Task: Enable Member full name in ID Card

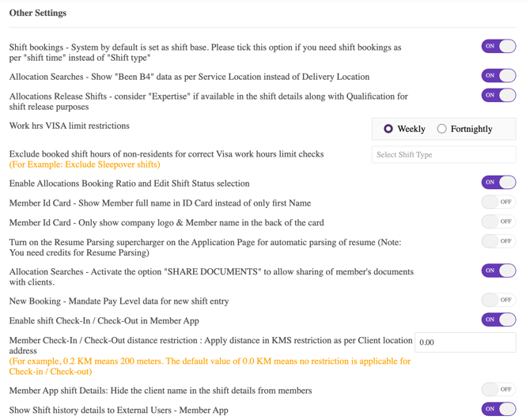Action: 498,202
